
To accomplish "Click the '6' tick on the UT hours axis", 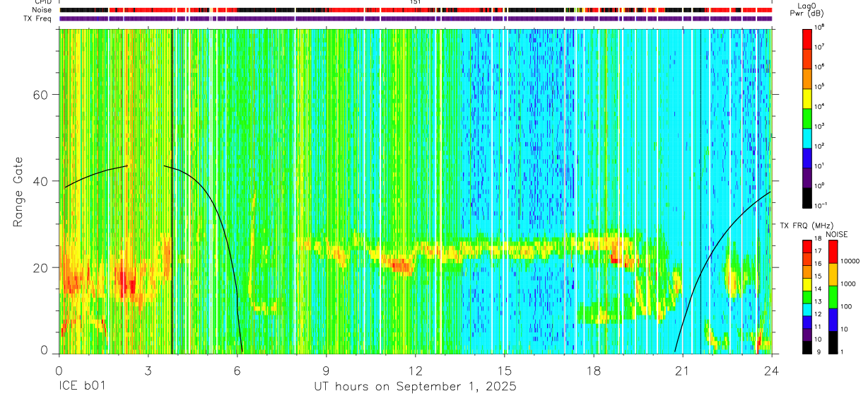I will [237, 371].
